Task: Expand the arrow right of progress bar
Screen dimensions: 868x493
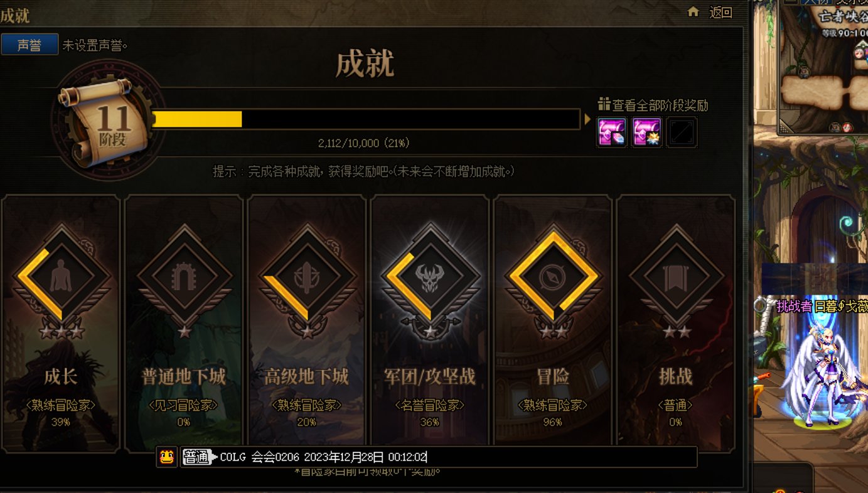Action: 587,119
